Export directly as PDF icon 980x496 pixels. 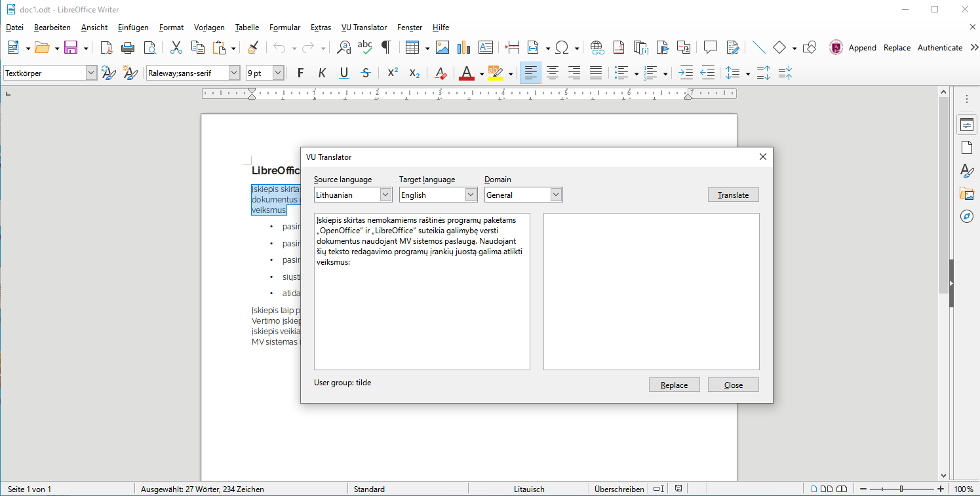pyautogui.click(x=106, y=47)
